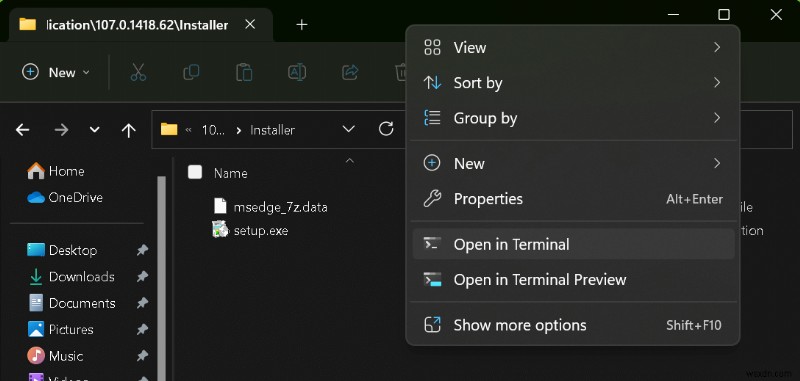The width and height of the screenshot is (800, 381).
Task: Click the 10... breadcrumb segment
Action: point(213,130)
